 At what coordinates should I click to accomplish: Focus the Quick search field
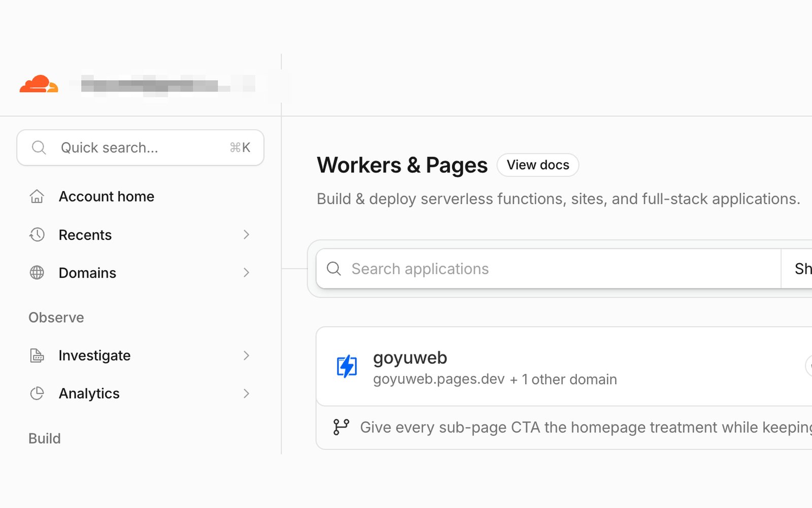140,148
